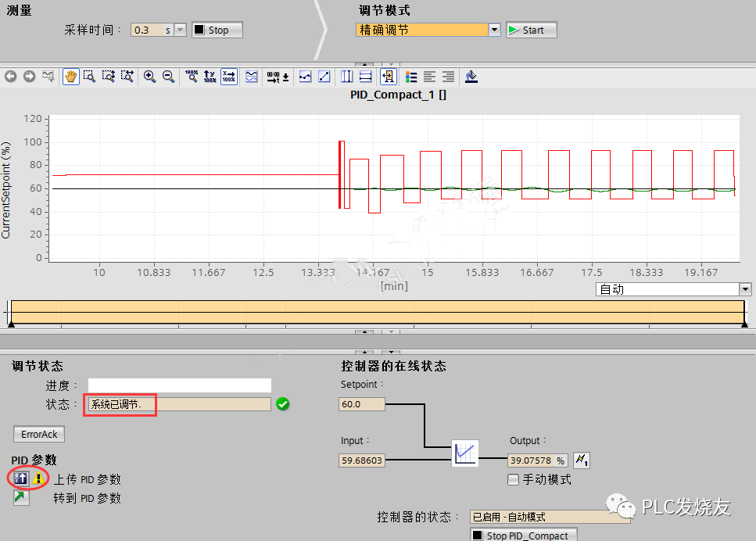Open the sampling time unit dropdown
Screen dimensions: 756x541
(x=181, y=30)
